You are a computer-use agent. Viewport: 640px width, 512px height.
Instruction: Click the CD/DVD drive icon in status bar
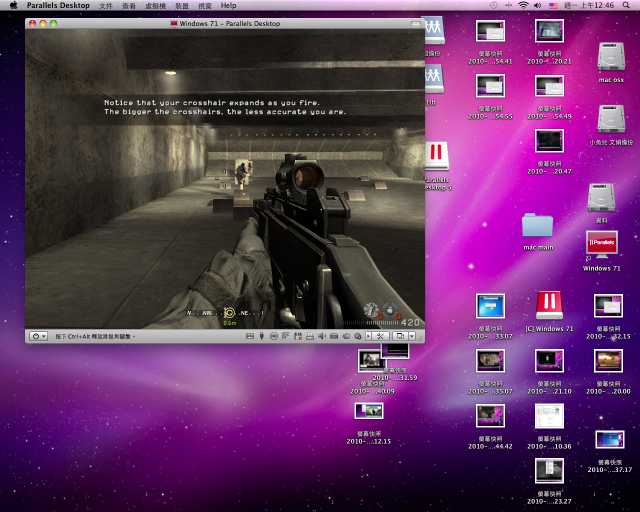(x=274, y=336)
